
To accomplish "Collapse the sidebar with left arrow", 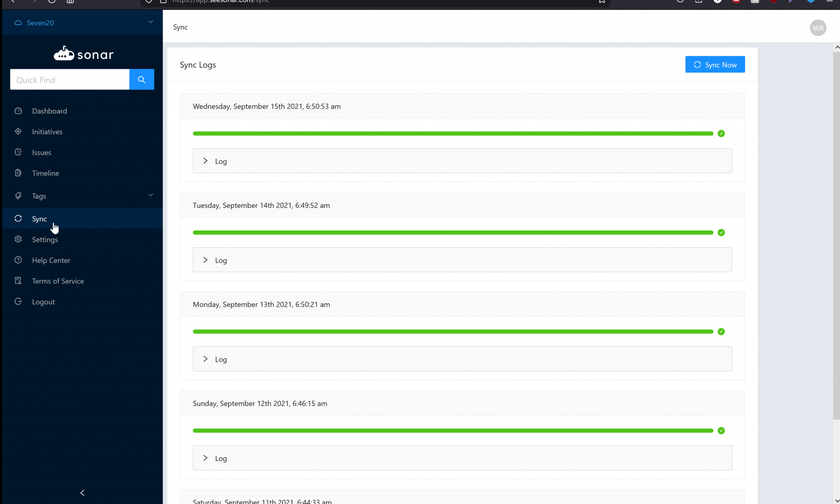I will 82,493.
